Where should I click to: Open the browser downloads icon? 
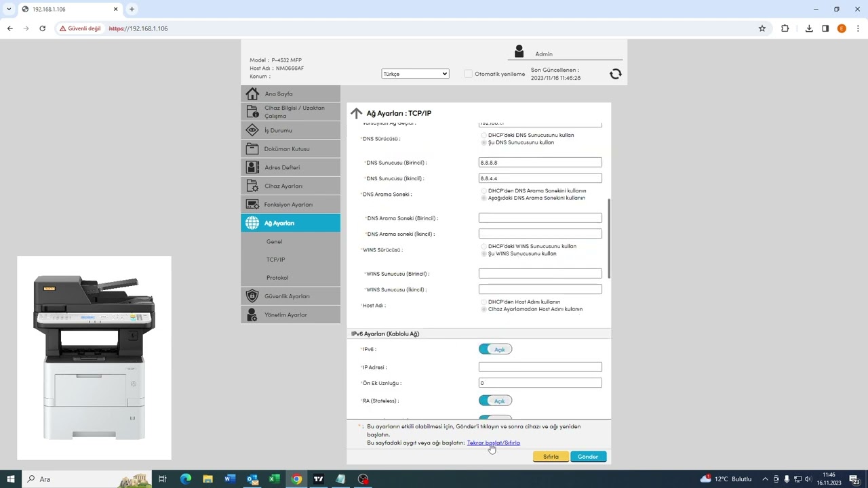[809, 28]
